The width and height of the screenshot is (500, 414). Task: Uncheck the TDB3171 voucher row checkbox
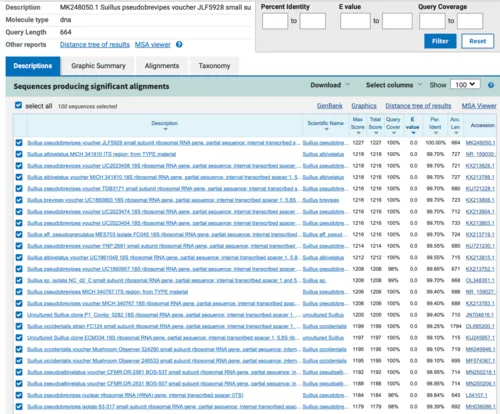(x=19, y=189)
